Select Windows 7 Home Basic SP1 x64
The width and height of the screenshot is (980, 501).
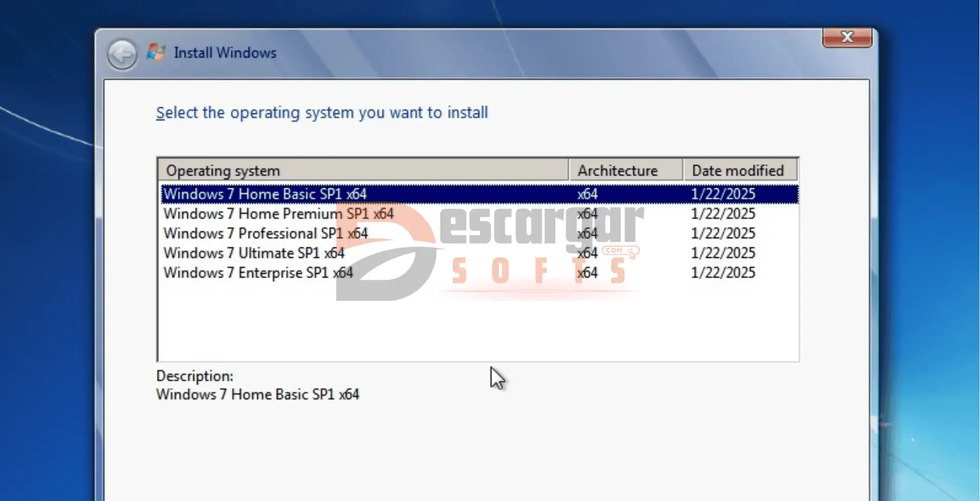click(x=479, y=194)
